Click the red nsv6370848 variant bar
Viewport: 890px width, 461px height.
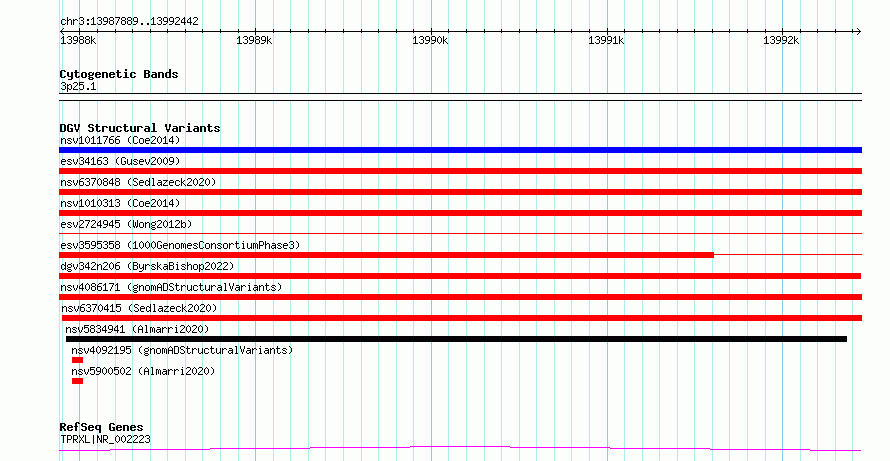click(460, 192)
